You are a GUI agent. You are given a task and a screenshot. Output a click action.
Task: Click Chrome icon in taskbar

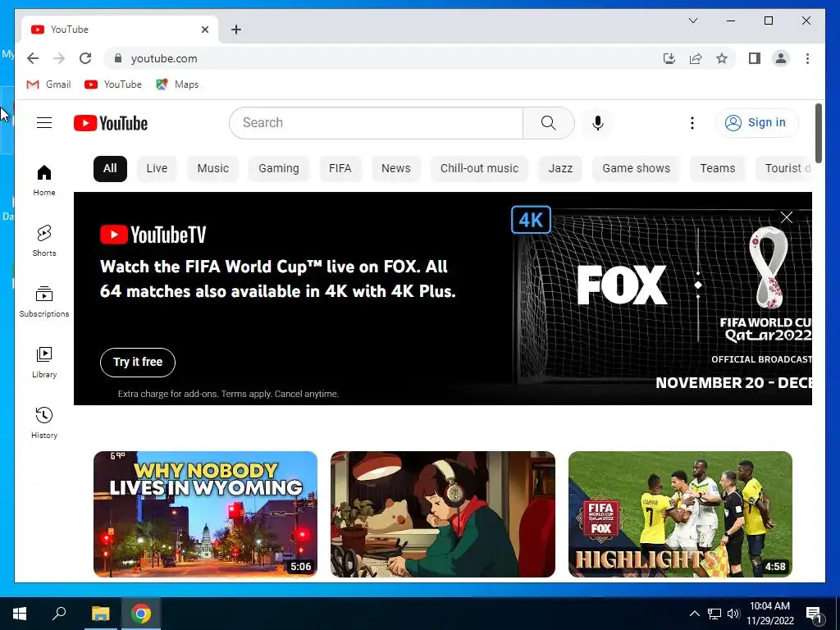click(x=141, y=614)
